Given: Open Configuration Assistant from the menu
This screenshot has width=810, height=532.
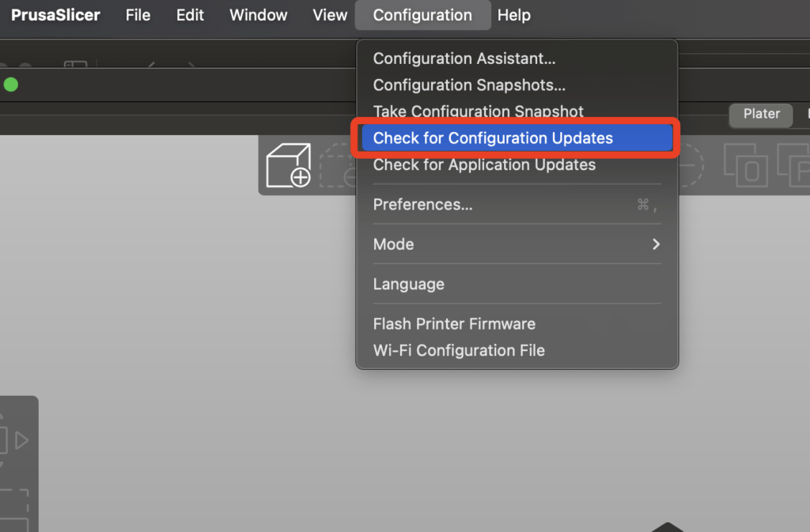Looking at the screenshot, I should (464, 58).
